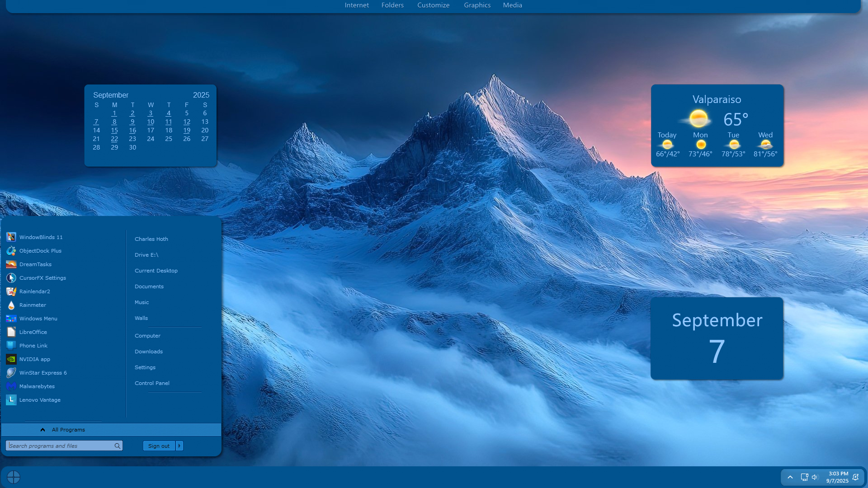Image resolution: width=868 pixels, height=488 pixels.
Task: Click the Sign out button
Action: (159, 446)
